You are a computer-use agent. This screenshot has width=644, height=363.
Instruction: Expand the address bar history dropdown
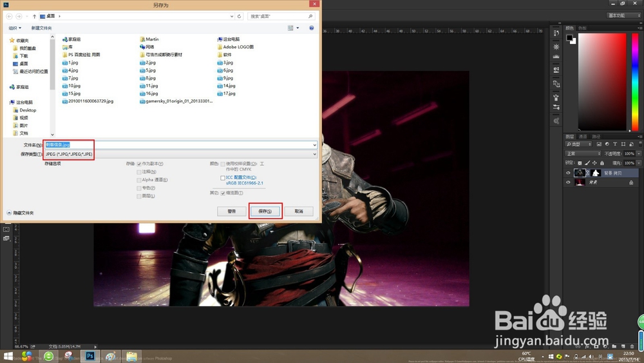pyautogui.click(x=232, y=17)
